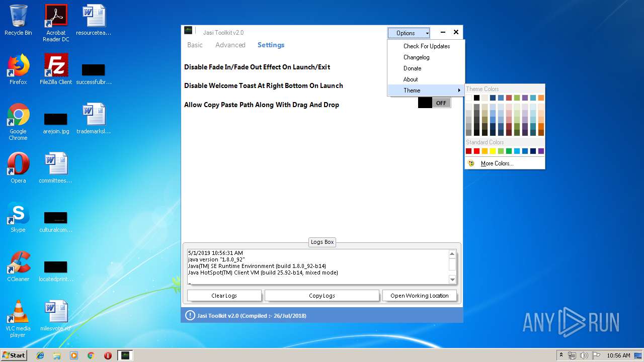Toggle Allow Copy Paste Path OFF switch
Viewport: 644px width, 362px height.
coord(434,103)
